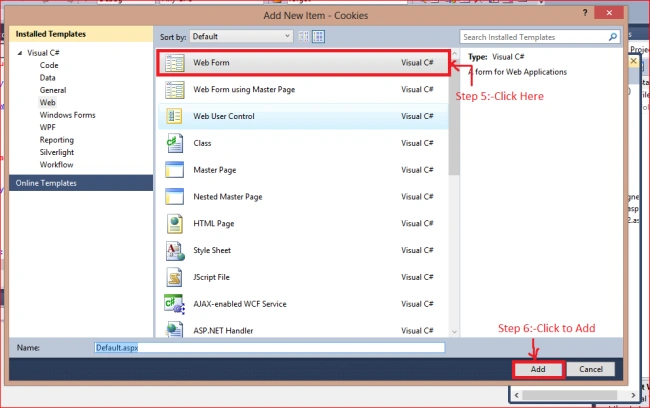The width and height of the screenshot is (650, 408).
Task: Click the search magnifier icon
Action: 613,37
